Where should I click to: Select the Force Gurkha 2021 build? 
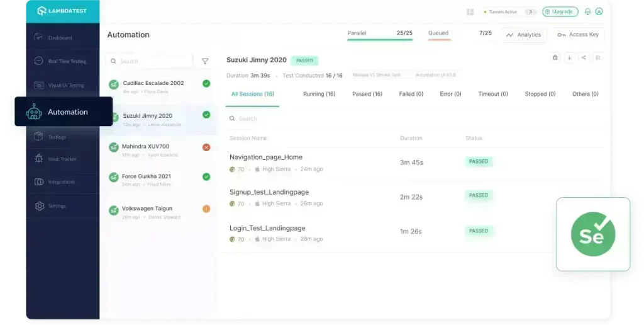[x=160, y=180]
